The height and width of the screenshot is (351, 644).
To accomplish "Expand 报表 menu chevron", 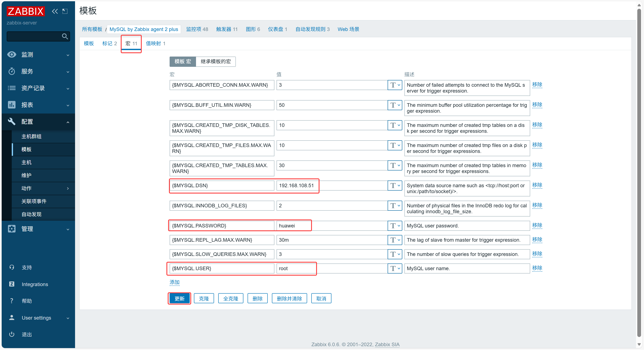I will 68,105.
